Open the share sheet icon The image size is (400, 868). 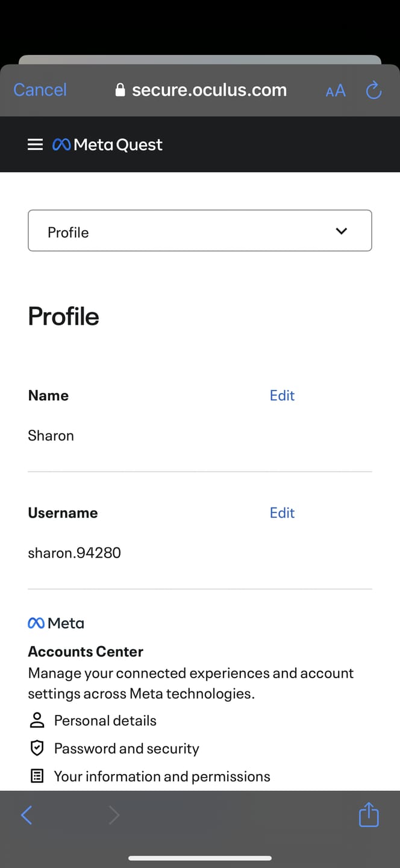[x=369, y=814]
